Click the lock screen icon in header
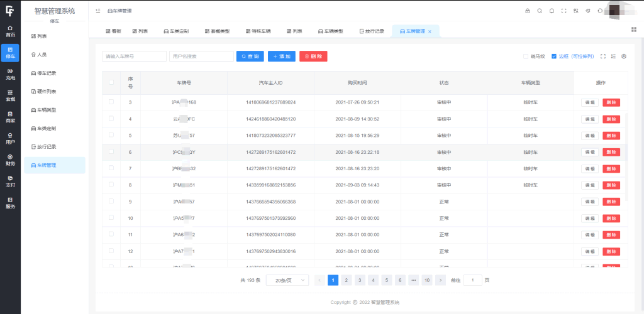The height and width of the screenshot is (314, 644). 528,11
